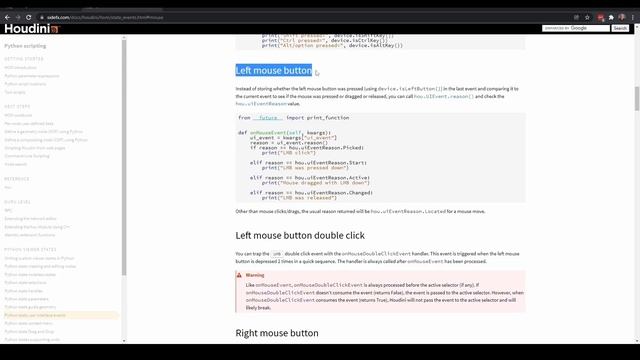Viewport: 640px width, 360px height.
Task: Open onMouseEvent link ending the paragraph
Action: [425, 261]
